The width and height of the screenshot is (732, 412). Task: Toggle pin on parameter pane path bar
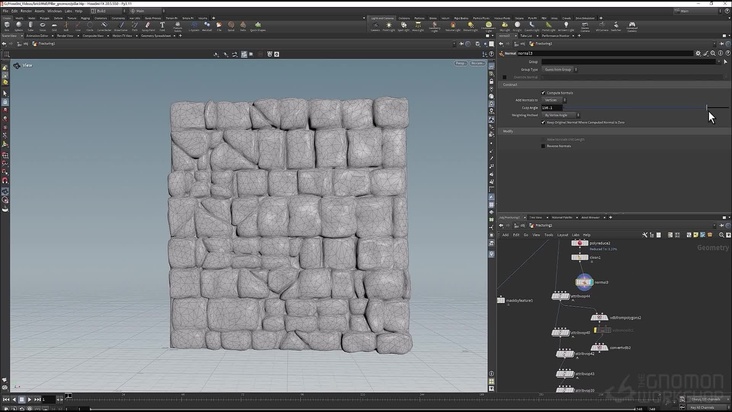pyautogui.click(x=721, y=43)
